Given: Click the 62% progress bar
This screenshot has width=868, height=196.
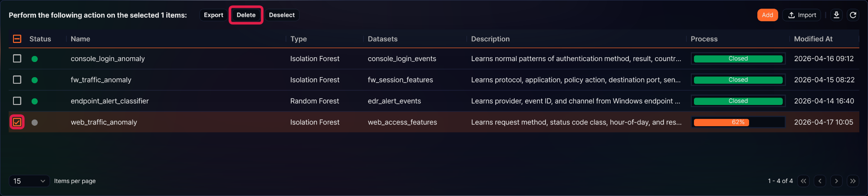Looking at the screenshot, I should click(738, 123).
